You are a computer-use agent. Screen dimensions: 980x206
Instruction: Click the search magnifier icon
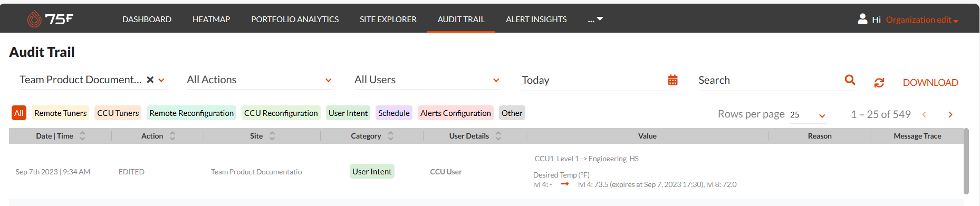tap(850, 80)
